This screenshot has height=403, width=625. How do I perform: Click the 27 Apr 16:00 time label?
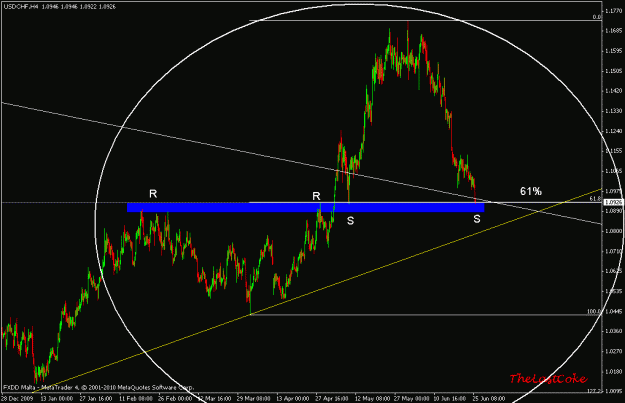point(332,399)
